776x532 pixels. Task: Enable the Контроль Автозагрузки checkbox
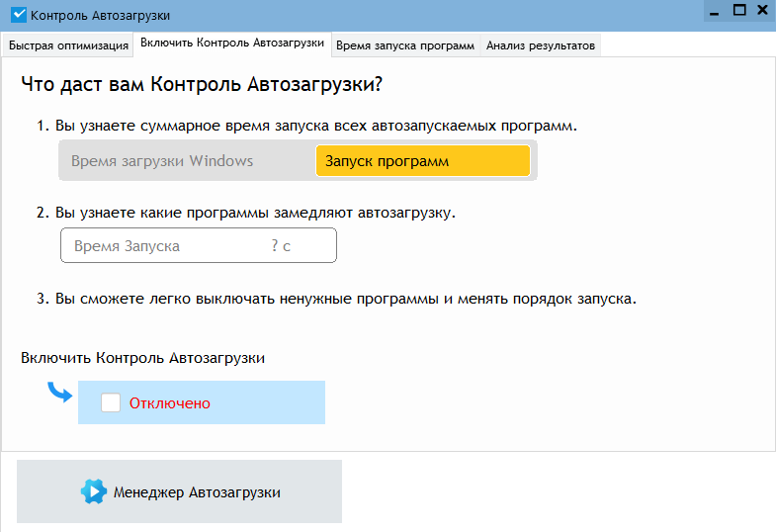[111, 402]
